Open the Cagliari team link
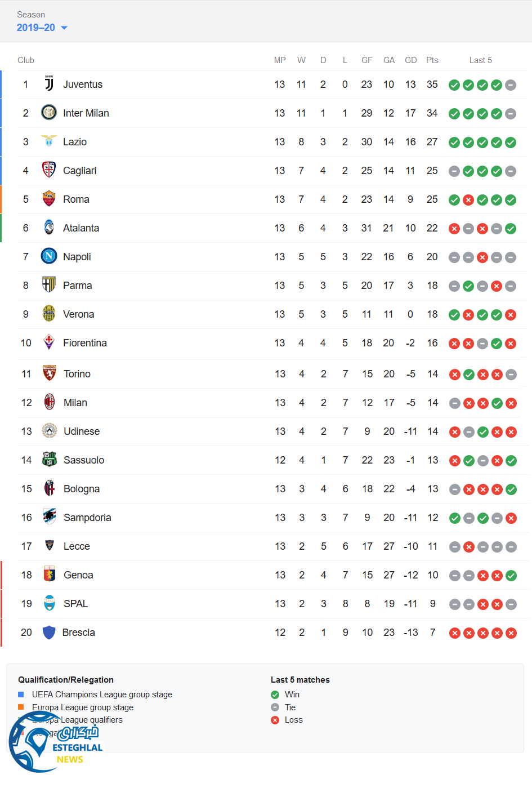The width and height of the screenshot is (532, 788). click(79, 171)
